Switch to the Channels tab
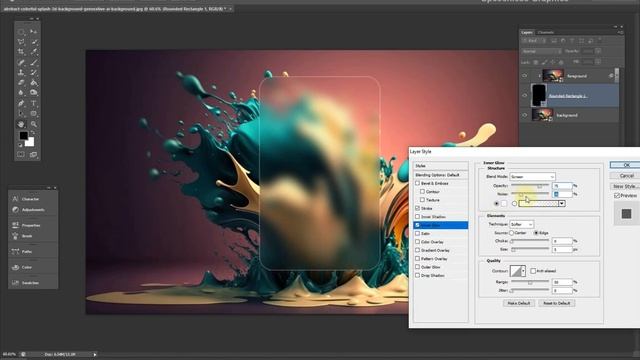The width and height of the screenshot is (640, 360). [546, 32]
